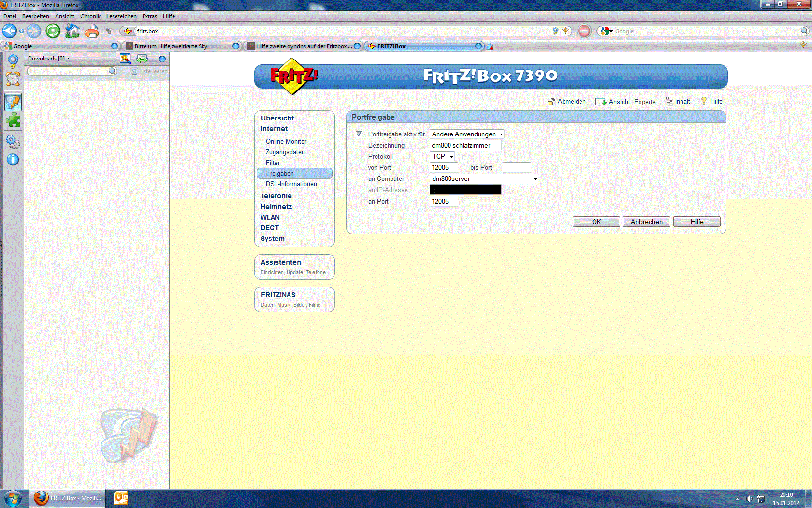This screenshot has height=508, width=812.
Task: Open the Lesezeichen menu
Action: pyautogui.click(x=121, y=16)
